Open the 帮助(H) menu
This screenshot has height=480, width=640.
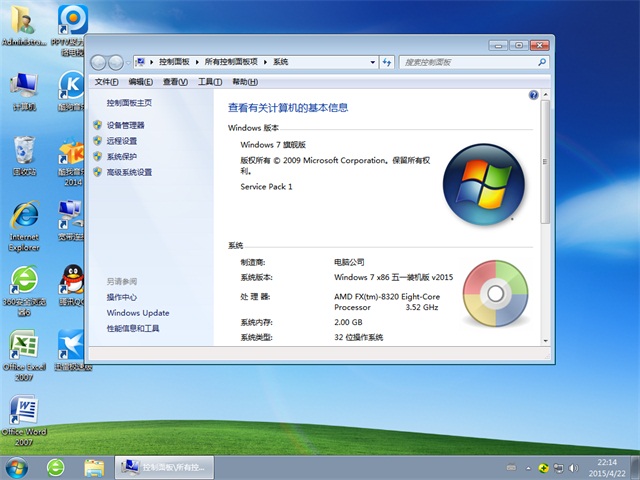[x=245, y=82]
